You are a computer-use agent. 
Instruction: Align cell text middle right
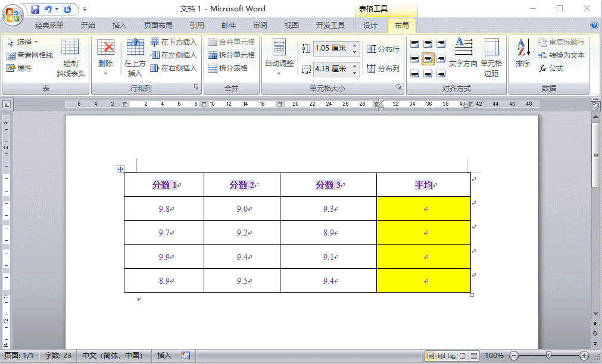pyautogui.click(x=441, y=58)
